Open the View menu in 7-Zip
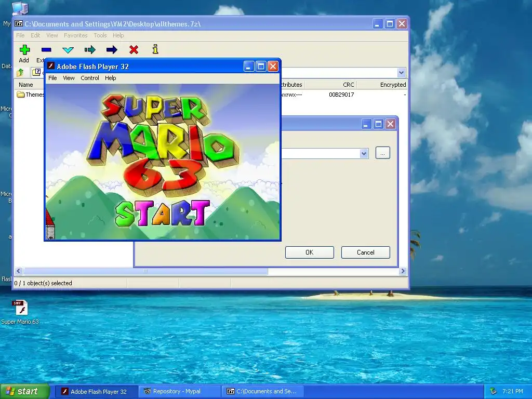Image resolution: width=532 pixels, height=399 pixels. (x=52, y=35)
